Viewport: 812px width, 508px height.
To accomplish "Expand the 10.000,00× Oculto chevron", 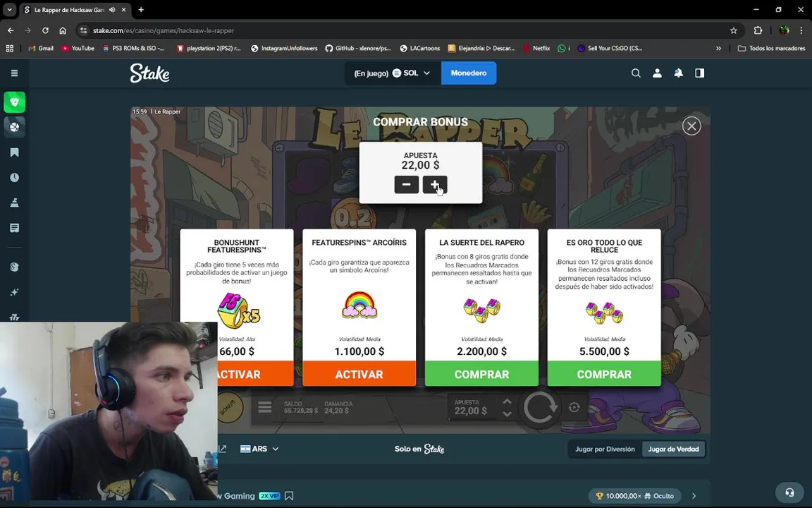I will click(694, 496).
